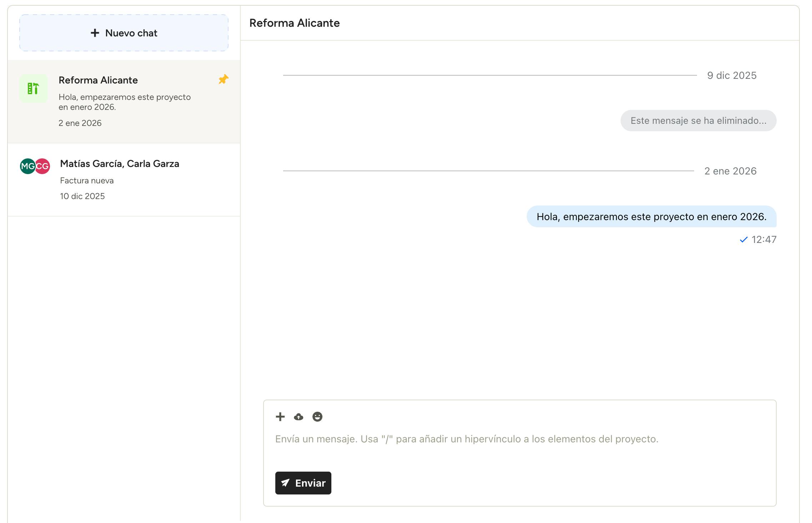Click the yellow pin icon on Reforma Alicante

(x=224, y=79)
